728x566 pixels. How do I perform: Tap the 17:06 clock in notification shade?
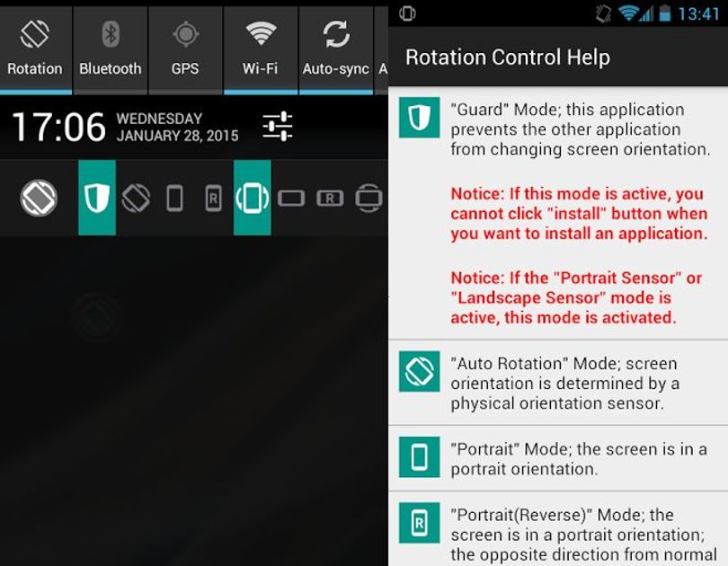[59, 127]
